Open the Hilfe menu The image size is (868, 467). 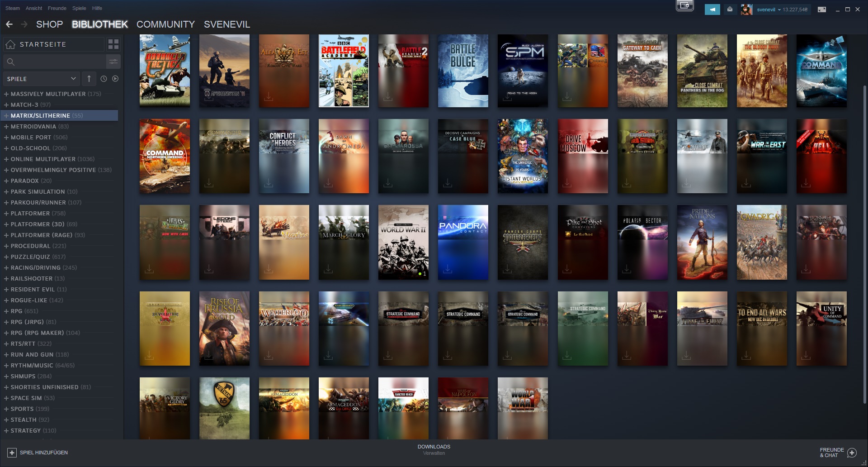(97, 8)
